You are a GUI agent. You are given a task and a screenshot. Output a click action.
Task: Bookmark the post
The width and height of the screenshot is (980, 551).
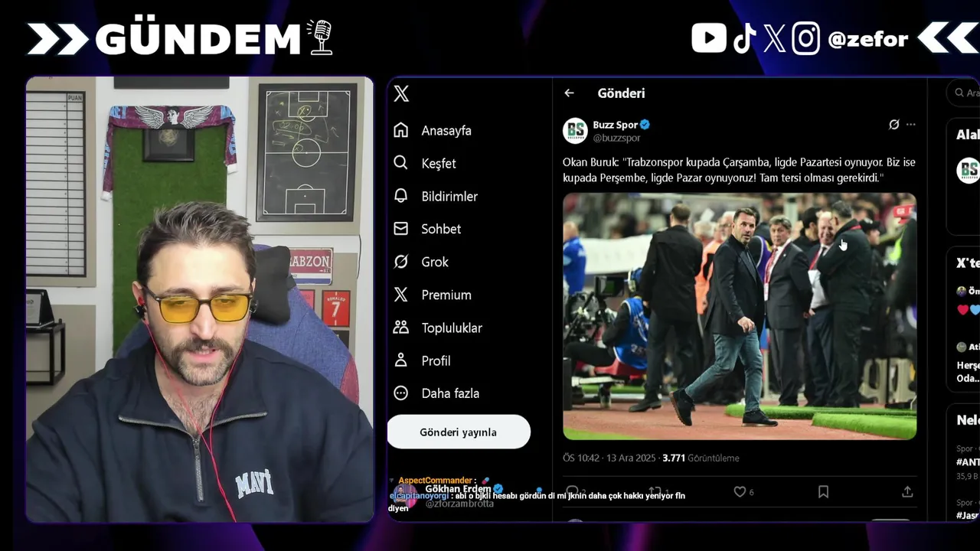coord(823,492)
